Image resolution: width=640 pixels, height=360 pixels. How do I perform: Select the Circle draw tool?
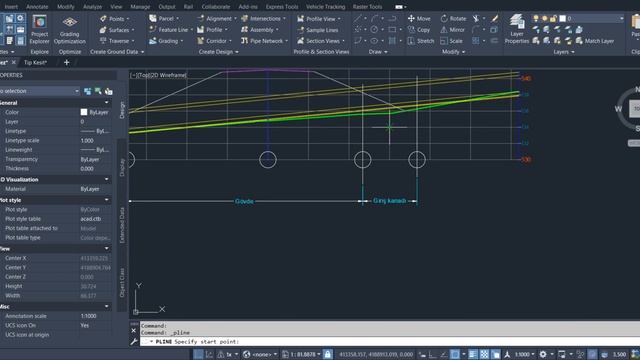[374, 29]
